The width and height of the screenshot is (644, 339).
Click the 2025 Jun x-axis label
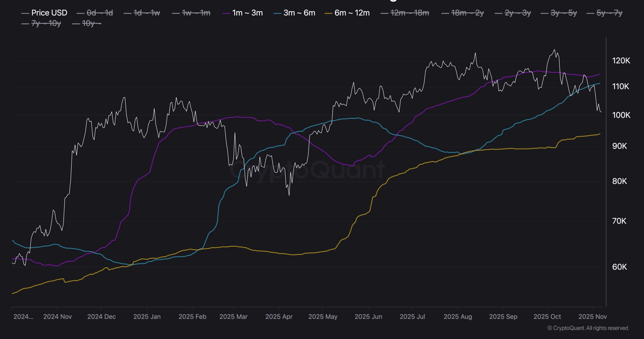click(x=368, y=317)
